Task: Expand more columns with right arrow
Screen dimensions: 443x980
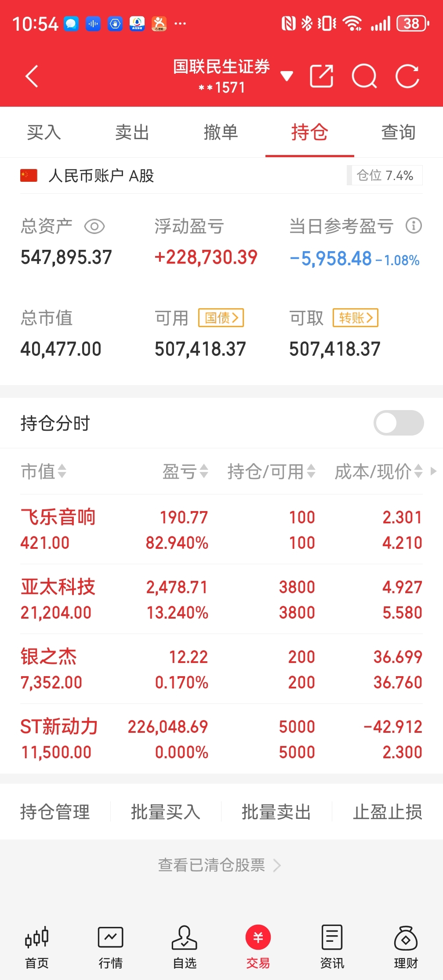Action: coord(434,471)
